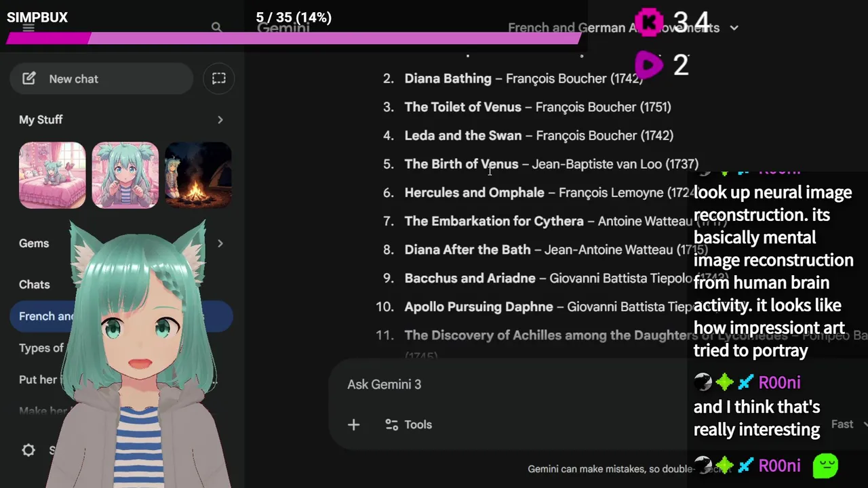Open the 'Types of' chat entry
This screenshot has height=488, width=868.
pos(41,348)
